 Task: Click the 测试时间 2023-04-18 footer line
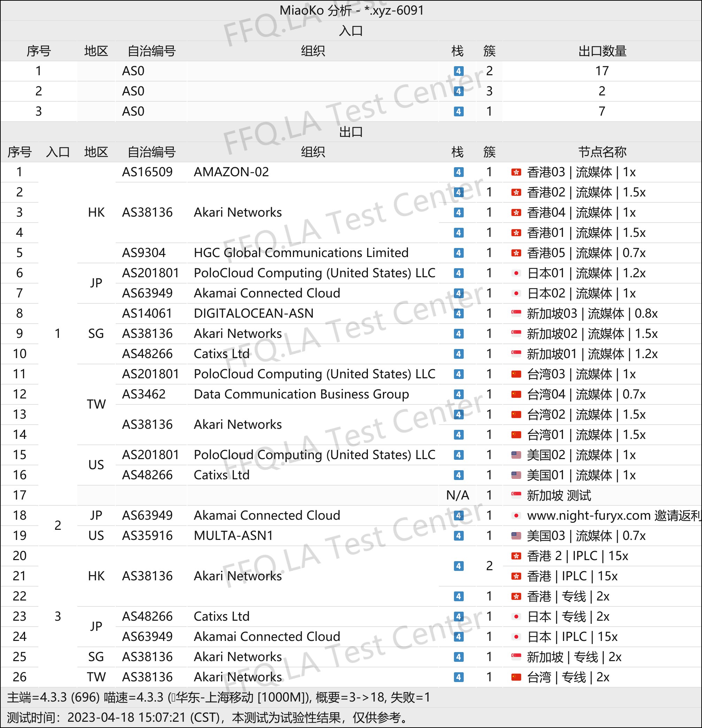[208, 718]
